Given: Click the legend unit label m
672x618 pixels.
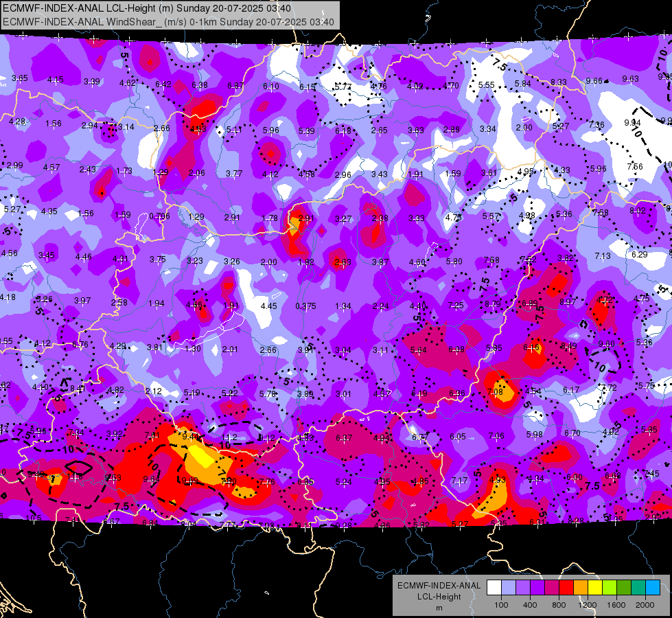Looking at the screenshot, I should point(439,608).
